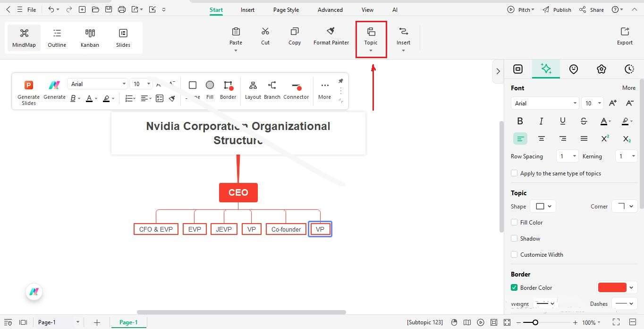
Task: Select the Layout tool in the floating toolbar
Action: click(253, 90)
